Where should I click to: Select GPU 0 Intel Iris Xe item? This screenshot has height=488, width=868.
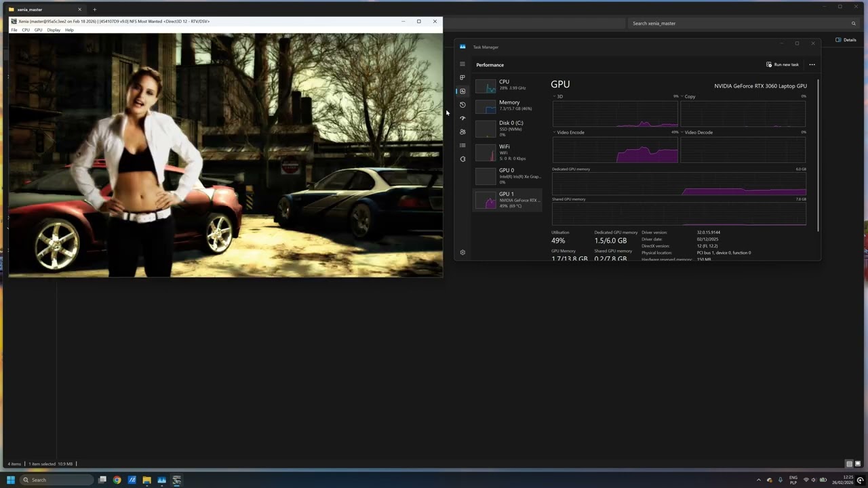coord(507,176)
